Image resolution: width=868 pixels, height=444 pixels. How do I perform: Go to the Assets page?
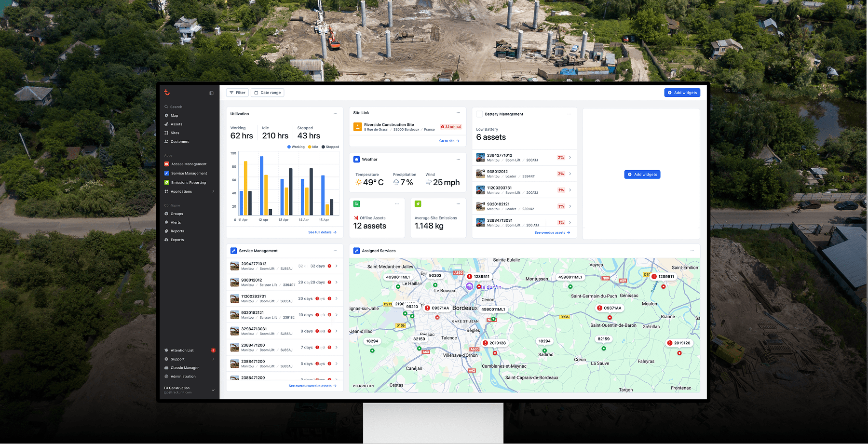[x=174, y=124]
